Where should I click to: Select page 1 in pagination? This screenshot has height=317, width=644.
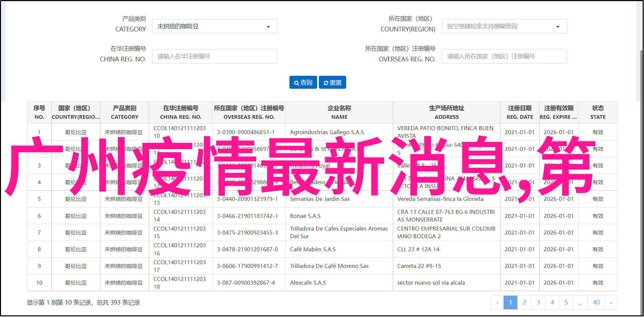click(x=510, y=303)
